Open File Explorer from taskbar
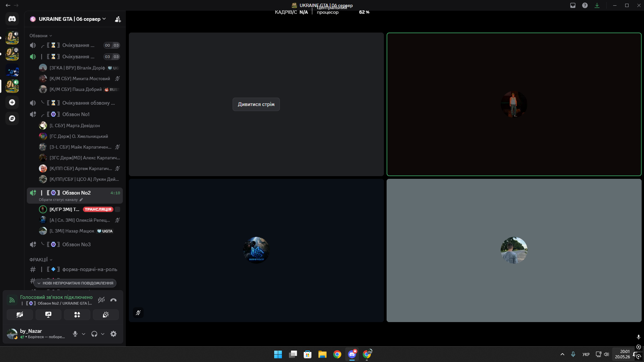 pyautogui.click(x=322, y=354)
